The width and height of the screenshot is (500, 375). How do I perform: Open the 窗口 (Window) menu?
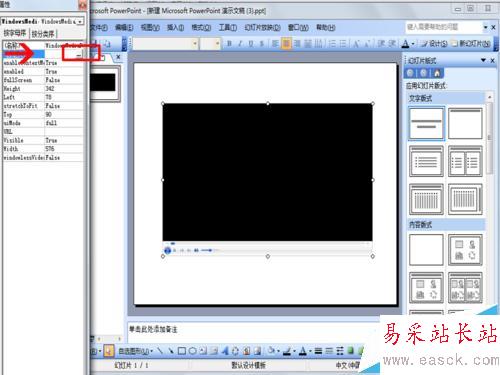(298, 28)
